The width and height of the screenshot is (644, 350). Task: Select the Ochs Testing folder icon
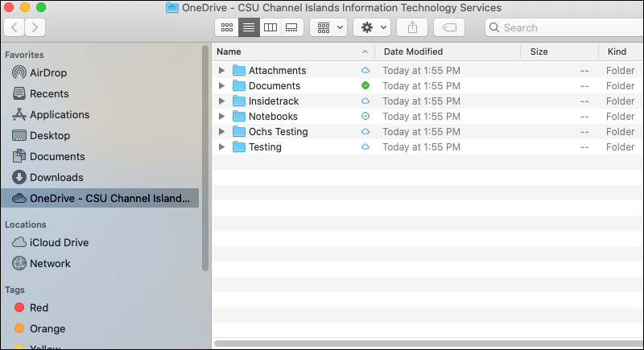pos(238,132)
